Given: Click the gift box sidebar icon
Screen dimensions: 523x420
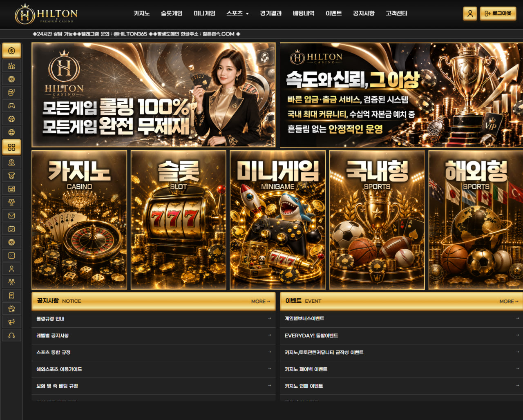Looking at the screenshot, I should (x=11, y=308).
